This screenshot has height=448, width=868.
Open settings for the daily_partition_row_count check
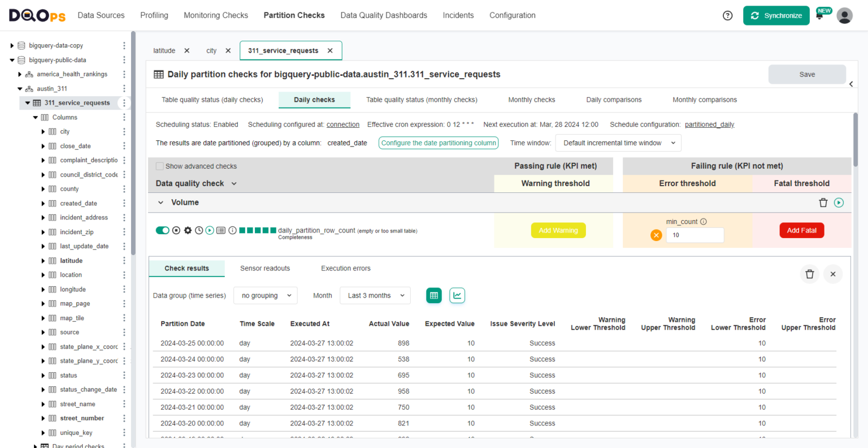[x=187, y=230]
